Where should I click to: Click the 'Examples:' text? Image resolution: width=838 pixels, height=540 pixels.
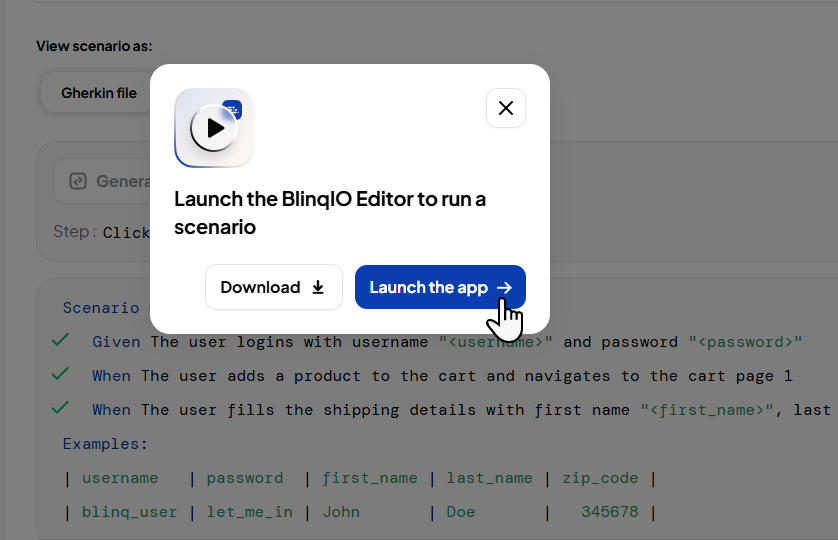coord(105,444)
